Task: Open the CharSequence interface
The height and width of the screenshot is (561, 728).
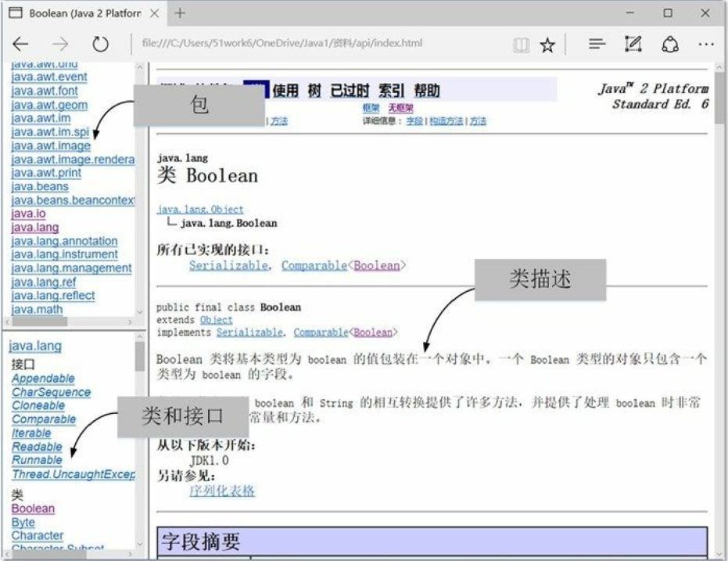Action: (51, 393)
